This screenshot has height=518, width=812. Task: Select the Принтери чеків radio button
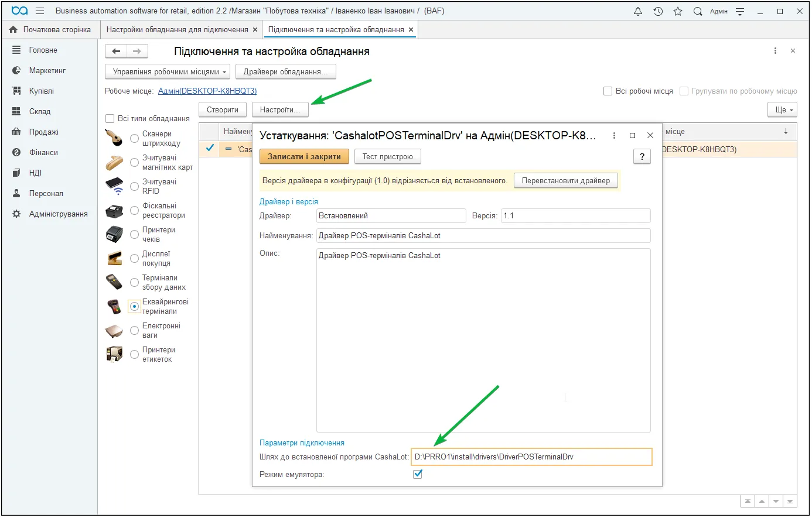[x=134, y=234]
